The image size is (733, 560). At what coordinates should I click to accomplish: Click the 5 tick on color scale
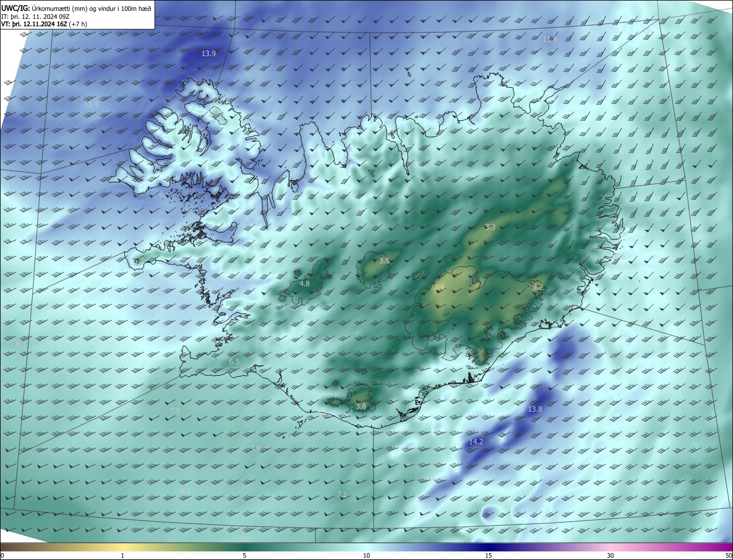click(245, 555)
